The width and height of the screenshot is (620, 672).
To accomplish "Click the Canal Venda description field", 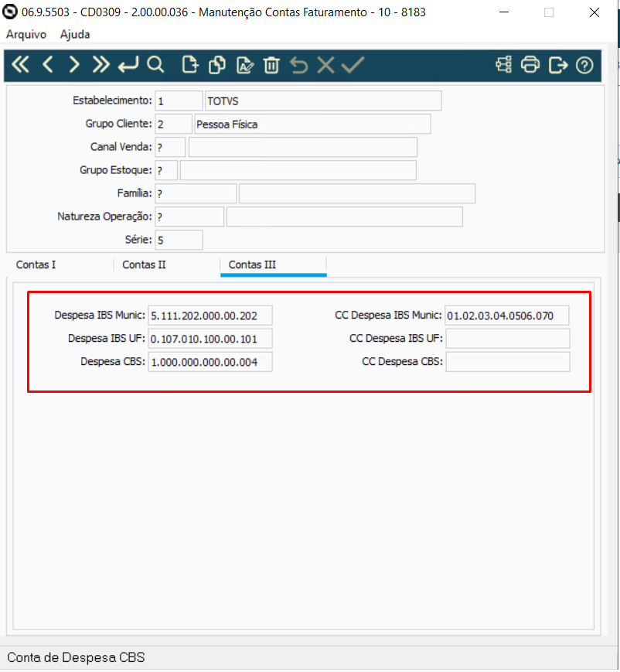I will [x=303, y=147].
